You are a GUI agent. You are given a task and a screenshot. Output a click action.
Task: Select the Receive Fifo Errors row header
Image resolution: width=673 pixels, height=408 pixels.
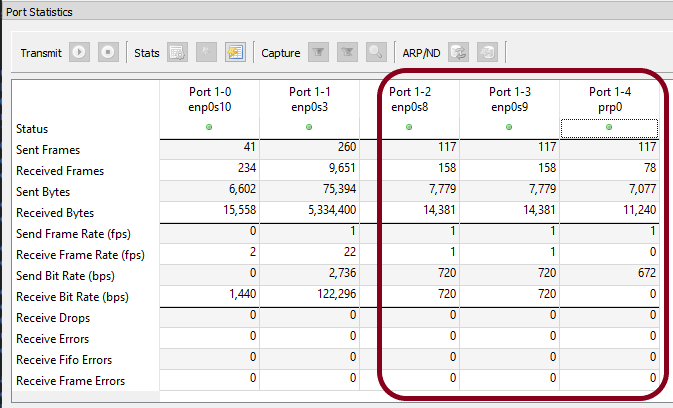(64, 360)
